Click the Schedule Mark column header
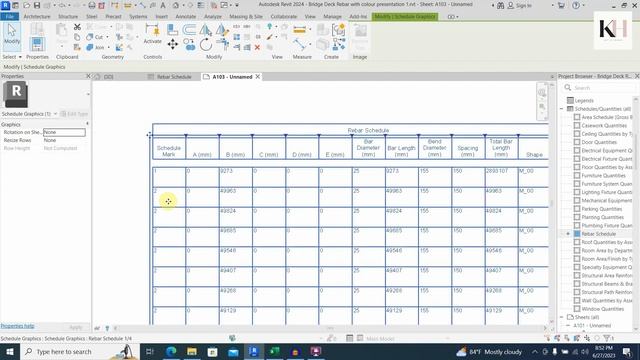The image size is (640, 360). pos(169,151)
